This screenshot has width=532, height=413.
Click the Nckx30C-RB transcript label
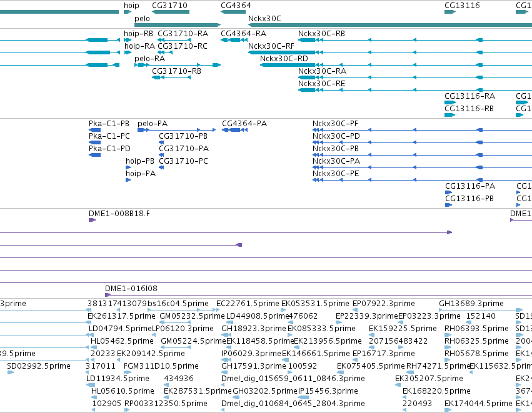(x=322, y=34)
